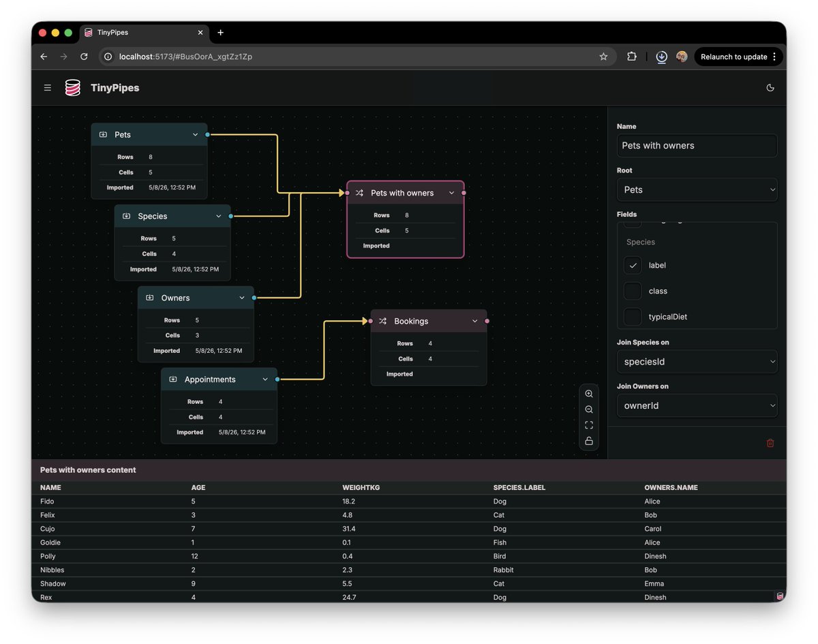Viewport: 818px width, 644px height.
Task: Open the browser downloads icon
Action: pos(661,57)
